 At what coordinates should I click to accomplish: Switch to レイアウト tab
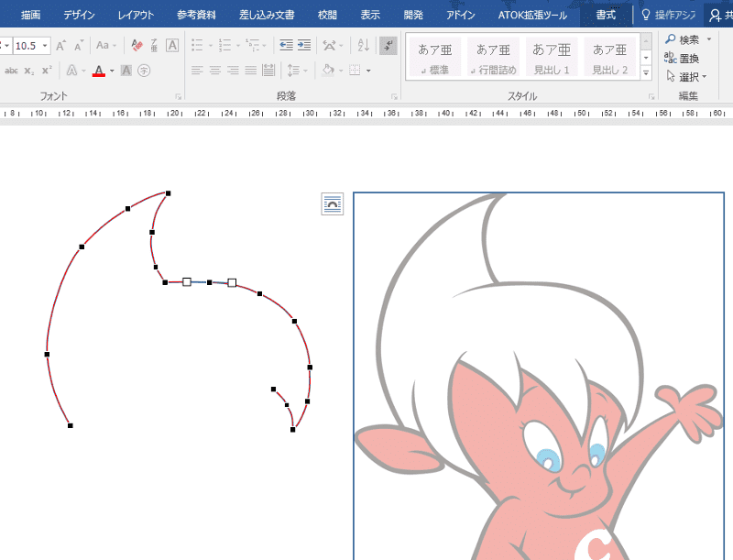(136, 15)
